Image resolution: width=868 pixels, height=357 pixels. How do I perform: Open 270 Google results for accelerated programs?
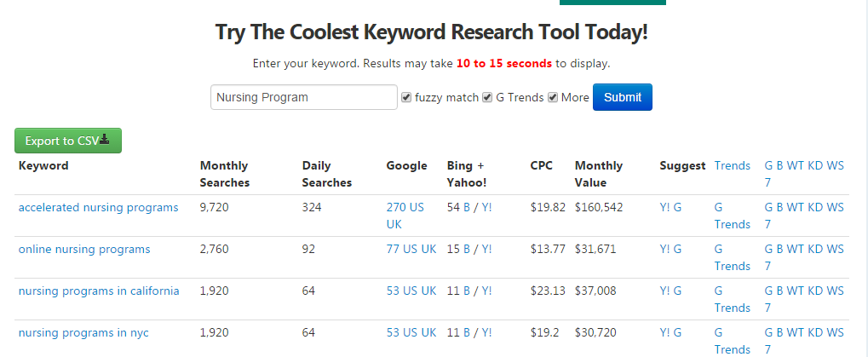pos(394,208)
